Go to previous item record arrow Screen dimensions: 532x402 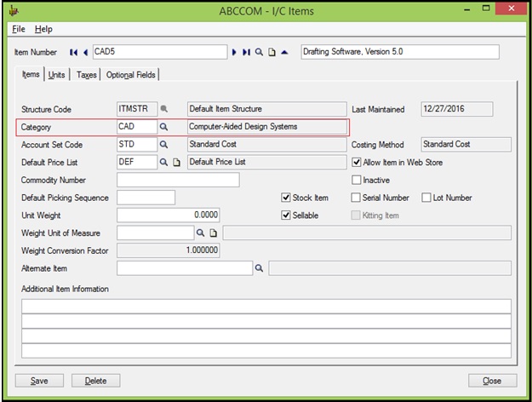click(85, 52)
